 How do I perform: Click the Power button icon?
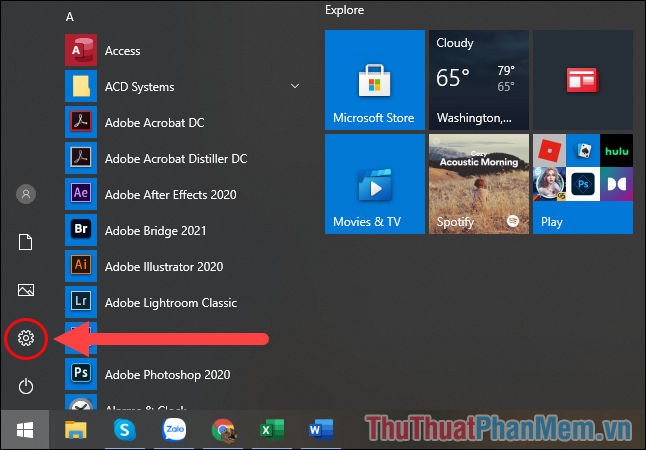tap(26, 386)
